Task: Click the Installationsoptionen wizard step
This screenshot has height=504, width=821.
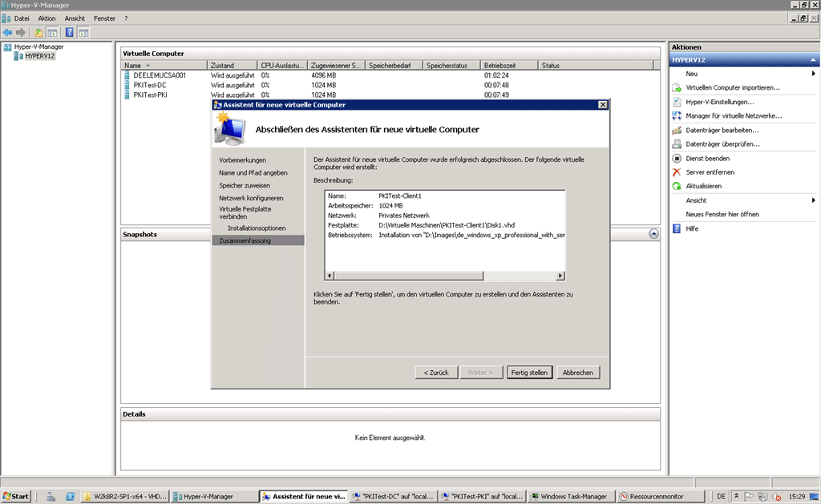Action: tap(257, 228)
